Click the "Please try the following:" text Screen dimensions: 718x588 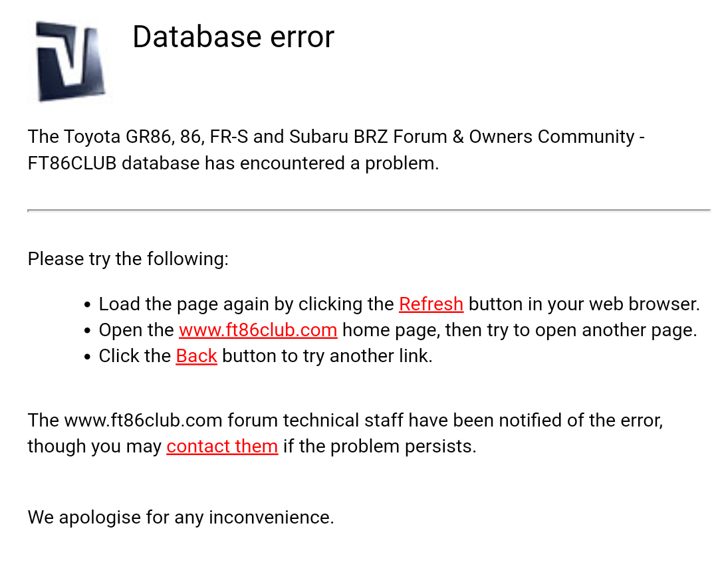coord(128,258)
